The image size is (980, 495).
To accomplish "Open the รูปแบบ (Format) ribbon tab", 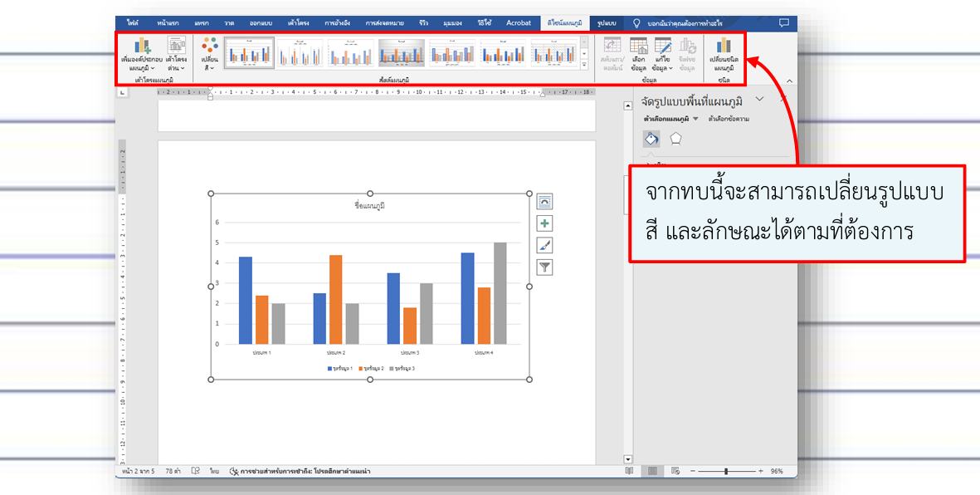I will pyautogui.click(x=607, y=22).
